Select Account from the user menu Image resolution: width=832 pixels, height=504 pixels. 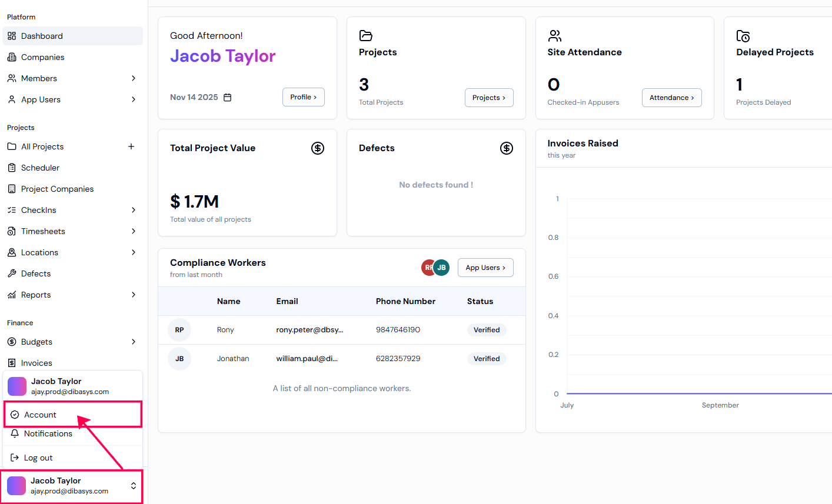[x=40, y=415]
